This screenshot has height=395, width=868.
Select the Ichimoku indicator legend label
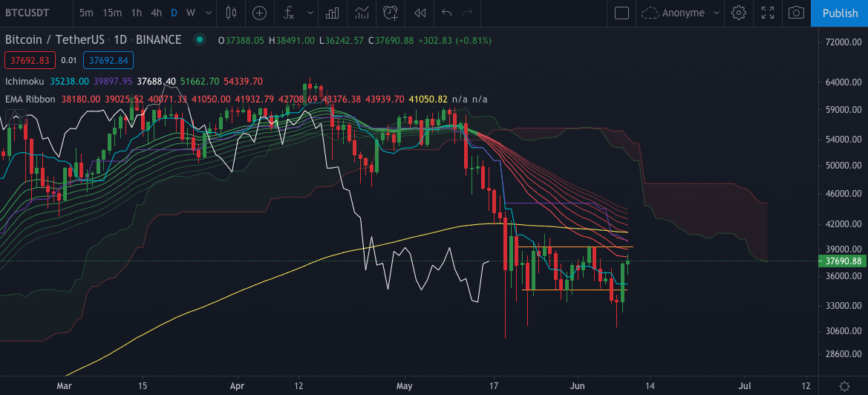click(x=25, y=82)
